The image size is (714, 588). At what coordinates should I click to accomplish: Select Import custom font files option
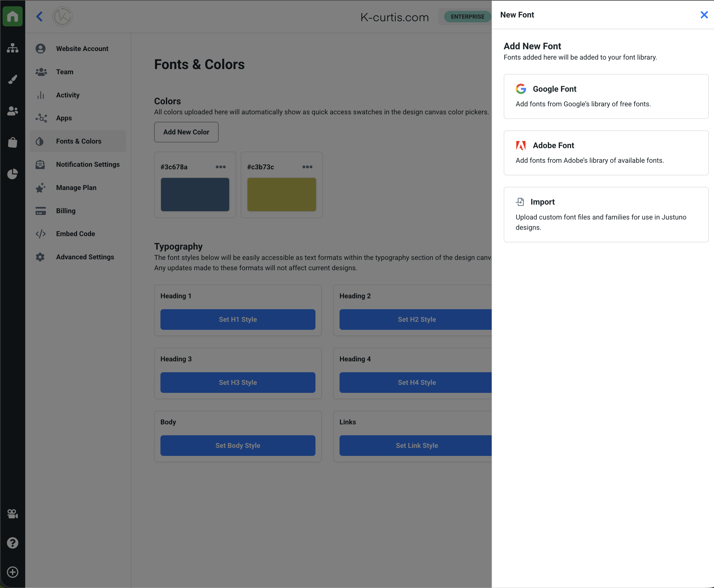[606, 214]
